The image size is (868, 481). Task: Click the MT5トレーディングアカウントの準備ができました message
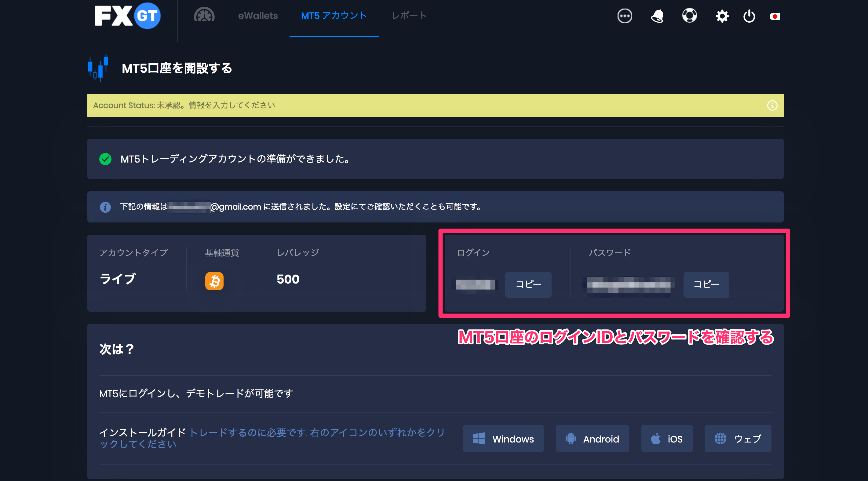pos(235,159)
